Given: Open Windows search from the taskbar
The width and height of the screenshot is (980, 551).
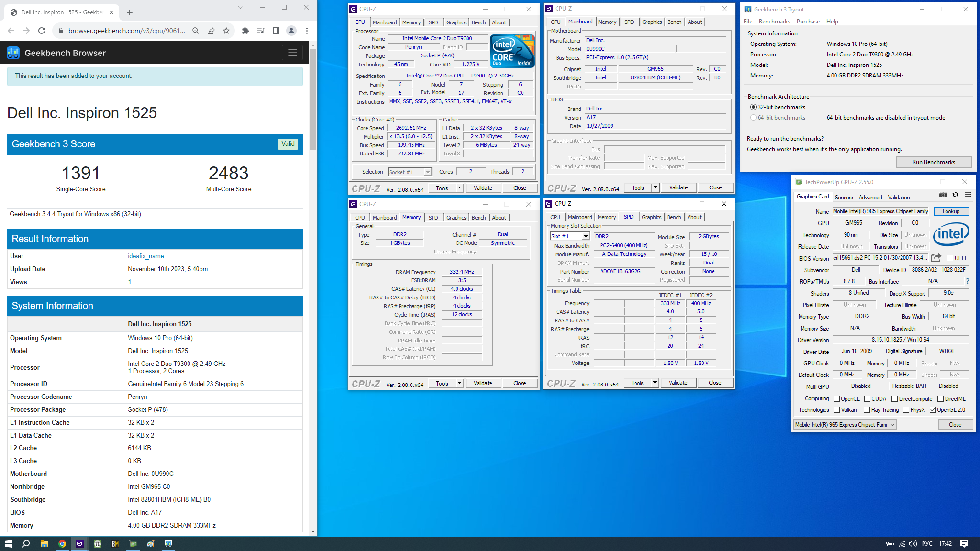Looking at the screenshot, I should coord(26,544).
